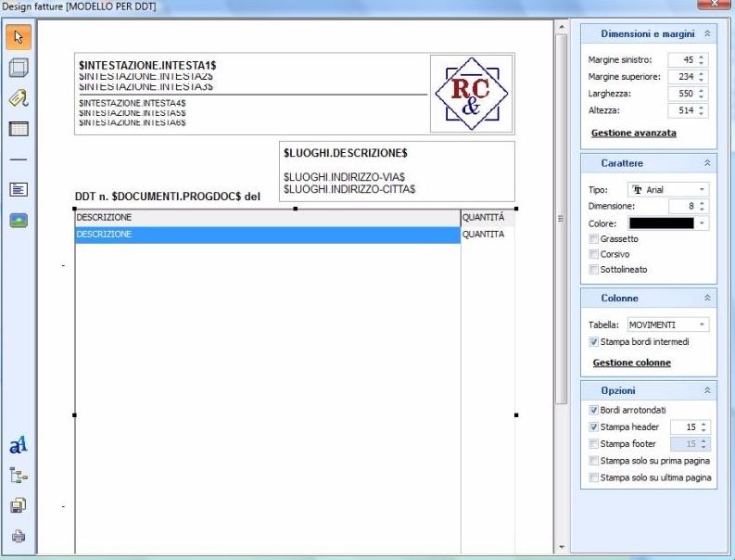Click the tag label tool icon

[19, 98]
